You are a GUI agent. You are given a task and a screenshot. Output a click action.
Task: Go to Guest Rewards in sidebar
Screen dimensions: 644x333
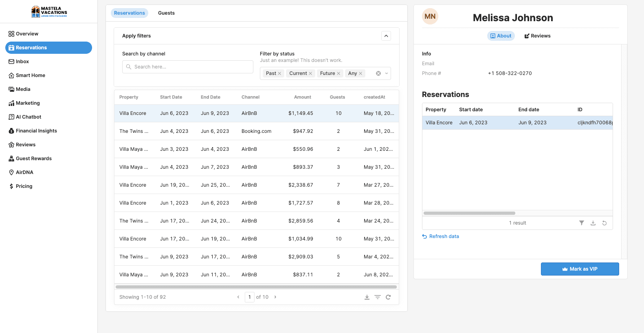click(x=33, y=159)
